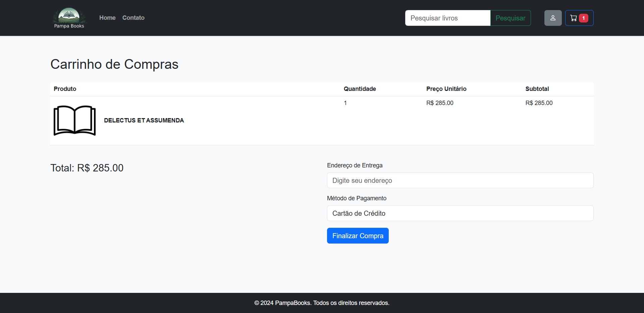Open the Contato page

coord(133,18)
